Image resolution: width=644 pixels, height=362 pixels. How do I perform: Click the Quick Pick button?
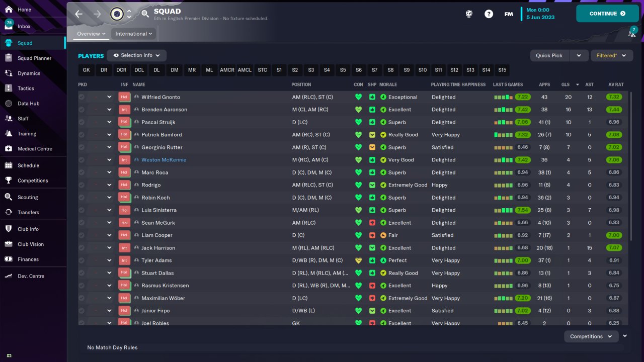(549, 55)
